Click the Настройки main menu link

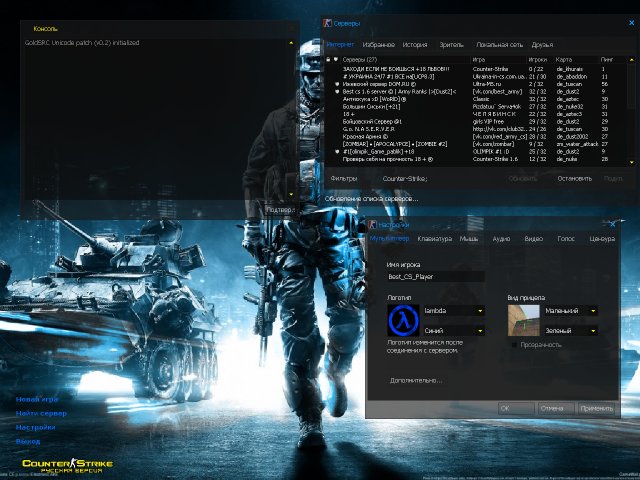[36, 427]
